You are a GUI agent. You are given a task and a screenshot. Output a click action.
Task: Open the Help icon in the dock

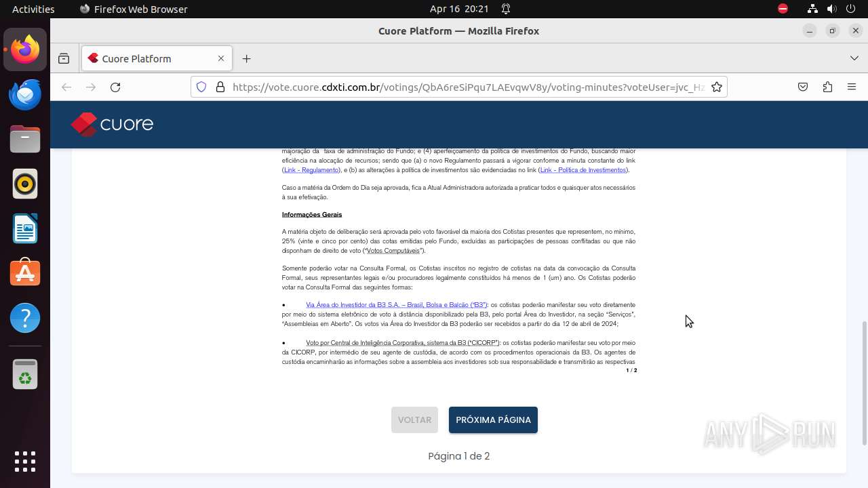pos(25,318)
